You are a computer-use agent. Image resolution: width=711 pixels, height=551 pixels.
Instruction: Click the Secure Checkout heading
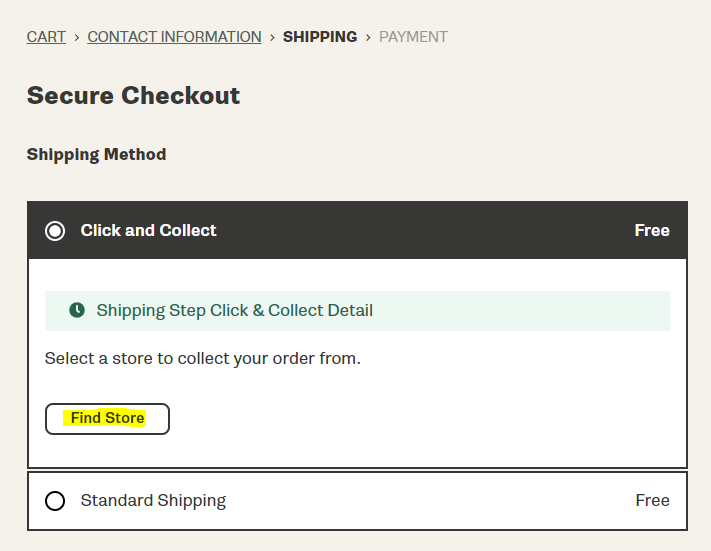(x=133, y=95)
